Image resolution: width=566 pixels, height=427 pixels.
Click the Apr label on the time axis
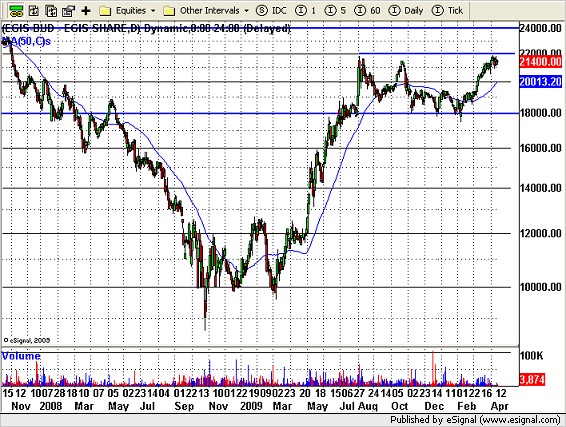500,406
